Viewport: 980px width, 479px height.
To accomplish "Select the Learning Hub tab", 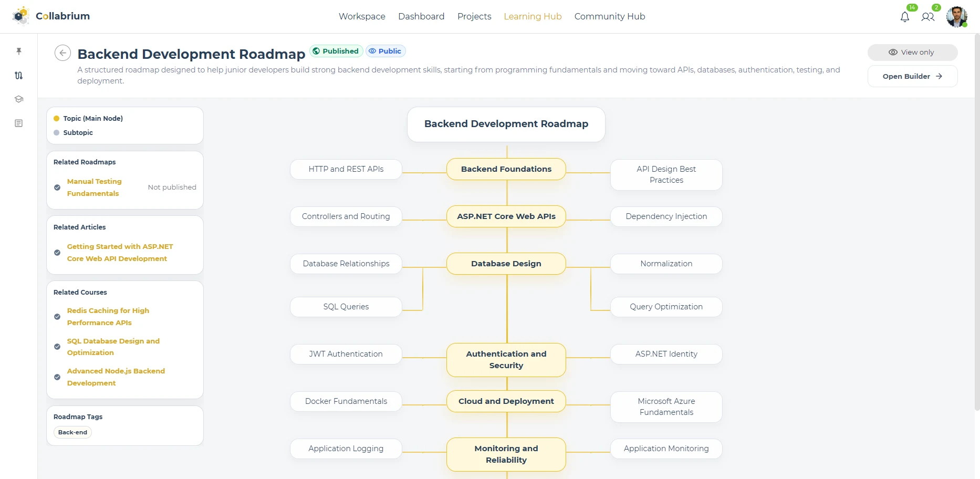I will click(533, 16).
